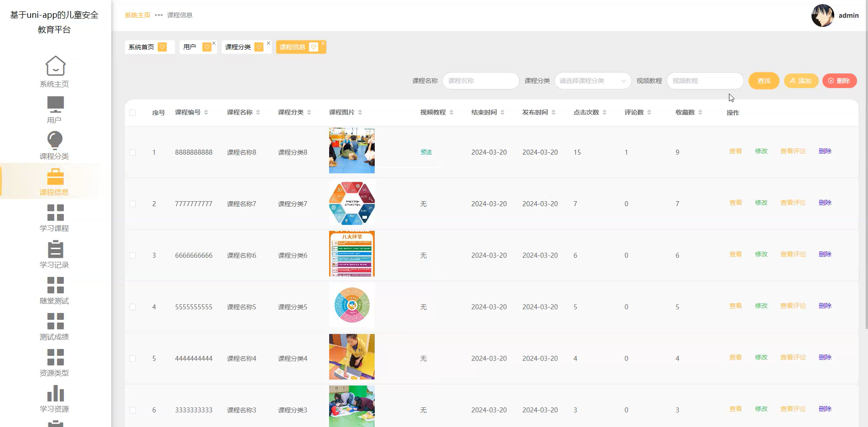Switch to the 系统首页 tab
The width and height of the screenshot is (868, 427).
pos(150,47)
